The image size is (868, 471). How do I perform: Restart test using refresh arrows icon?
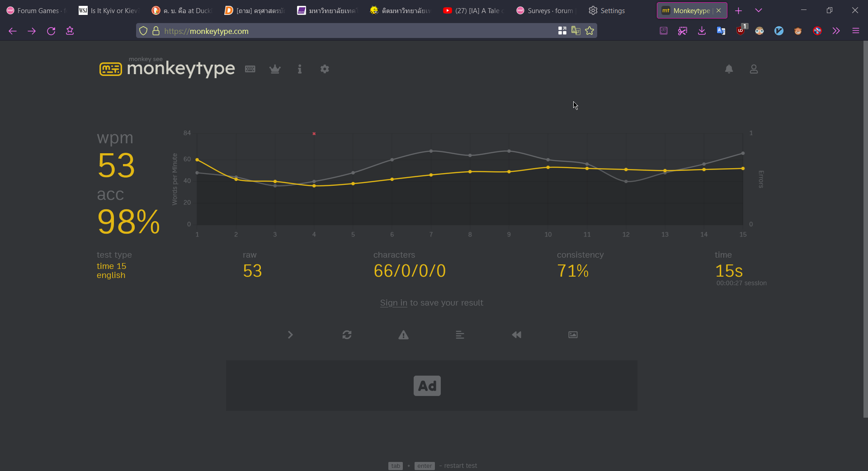coord(347,335)
